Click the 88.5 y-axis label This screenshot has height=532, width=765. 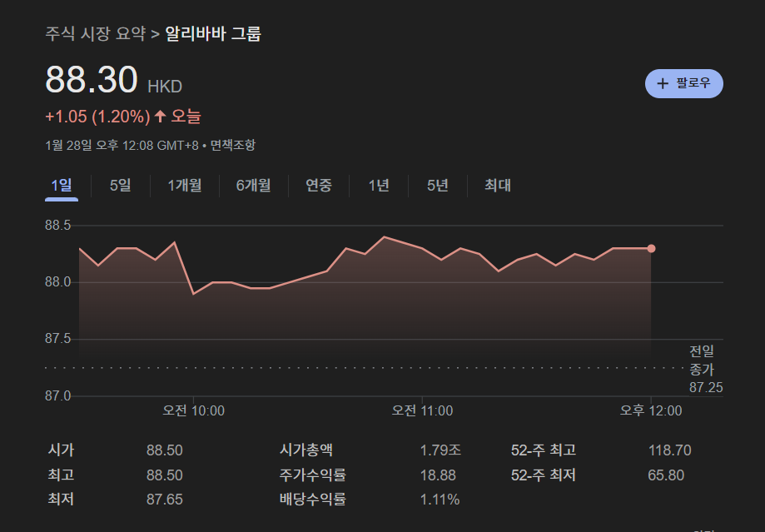pos(58,226)
